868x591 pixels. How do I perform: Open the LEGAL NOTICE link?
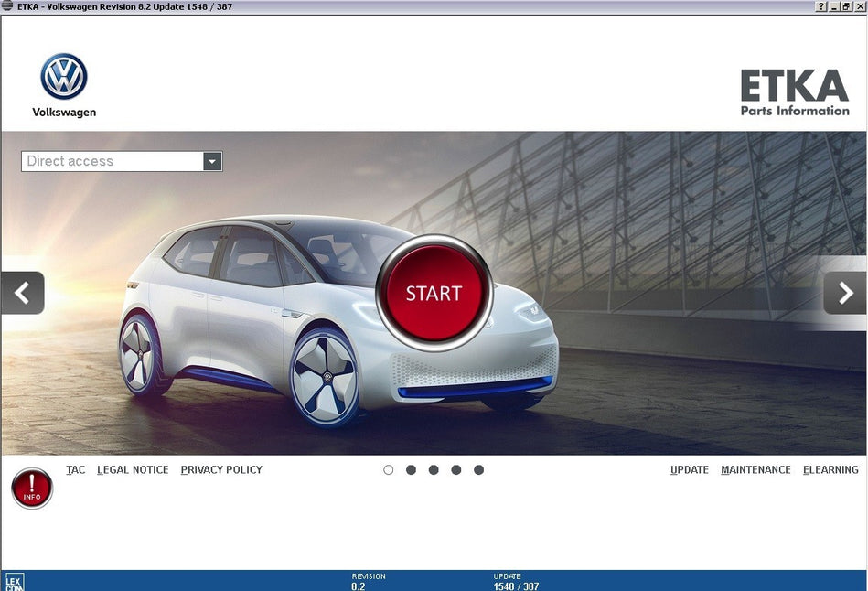(133, 470)
